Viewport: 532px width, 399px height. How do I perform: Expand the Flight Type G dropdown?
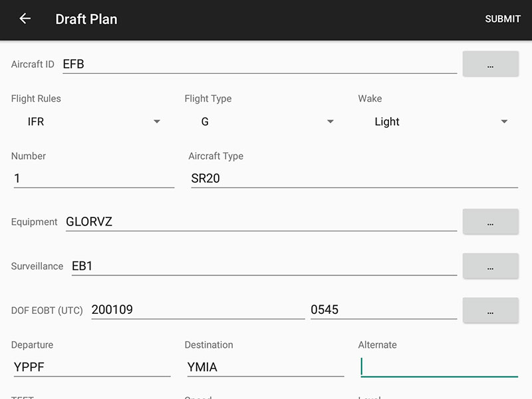click(266, 122)
